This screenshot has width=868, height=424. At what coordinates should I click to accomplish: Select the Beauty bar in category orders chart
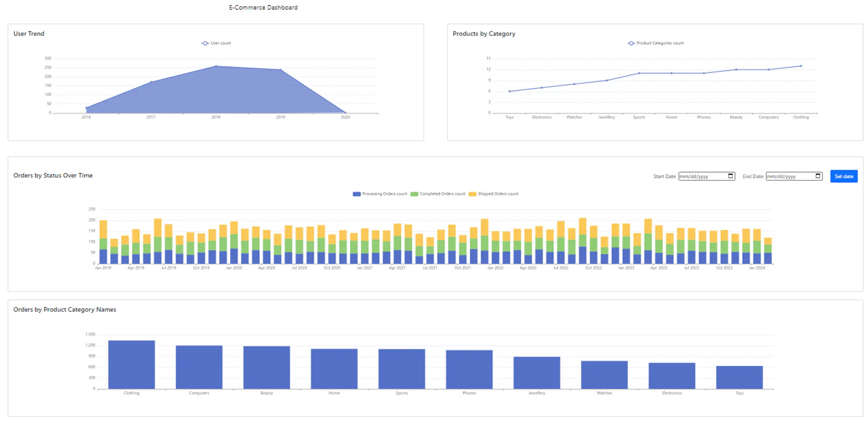coord(266,368)
